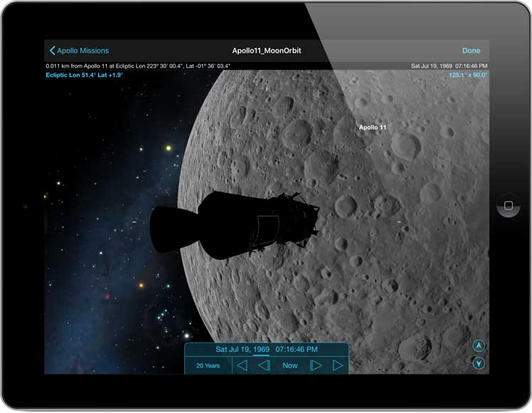Click the up-arrow circle icon
This screenshot has height=413, width=532.
click(x=479, y=346)
